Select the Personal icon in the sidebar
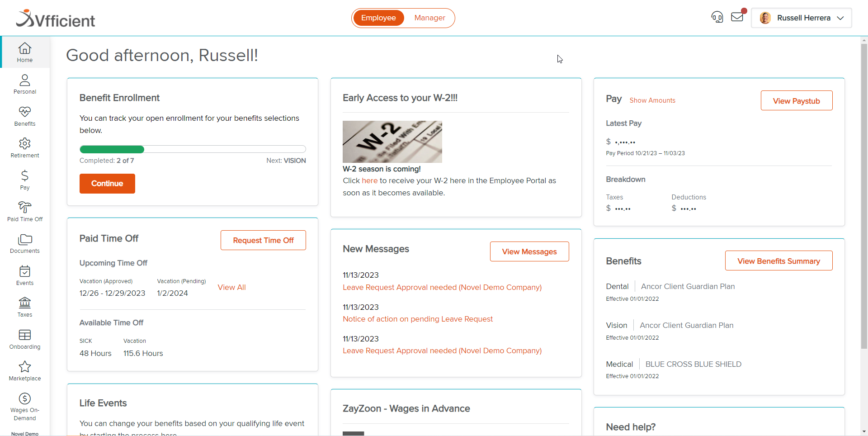 [24, 83]
